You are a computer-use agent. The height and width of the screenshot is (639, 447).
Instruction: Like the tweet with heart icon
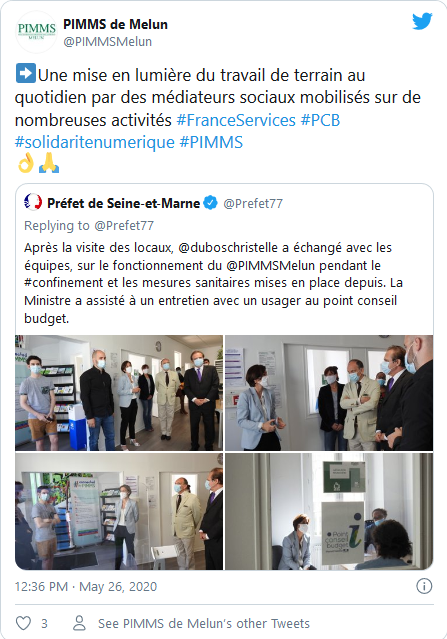point(23,623)
